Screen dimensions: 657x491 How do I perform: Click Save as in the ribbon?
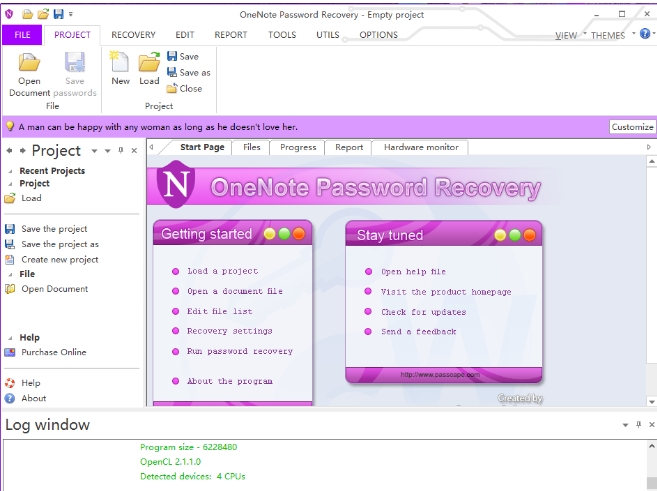click(x=189, y=72)
